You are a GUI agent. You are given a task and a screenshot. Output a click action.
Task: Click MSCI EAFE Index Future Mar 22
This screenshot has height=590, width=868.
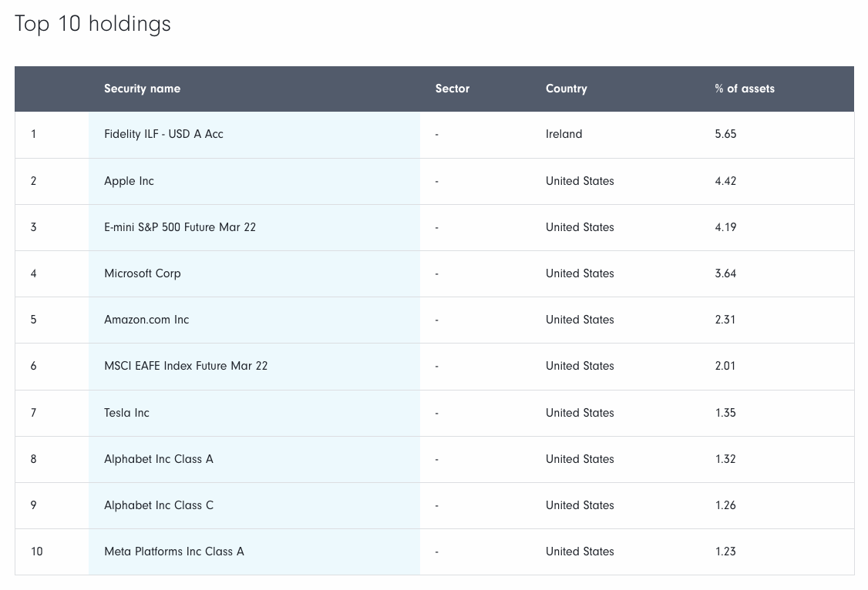[x=186, y=366]
